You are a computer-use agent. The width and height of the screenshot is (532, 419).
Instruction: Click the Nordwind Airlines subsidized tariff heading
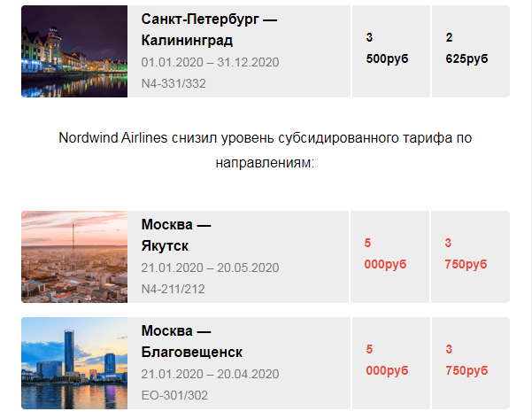pyautogui.click(x=265, y=150)
